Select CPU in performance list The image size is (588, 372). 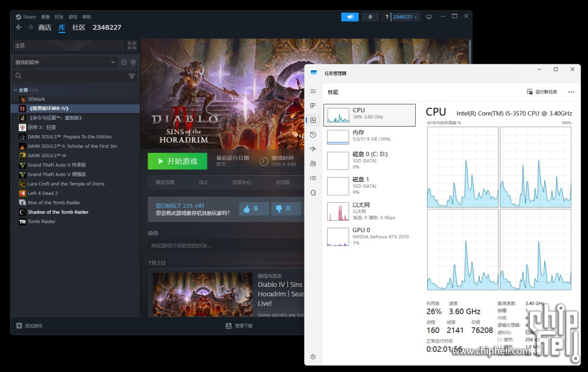[370, 115]
